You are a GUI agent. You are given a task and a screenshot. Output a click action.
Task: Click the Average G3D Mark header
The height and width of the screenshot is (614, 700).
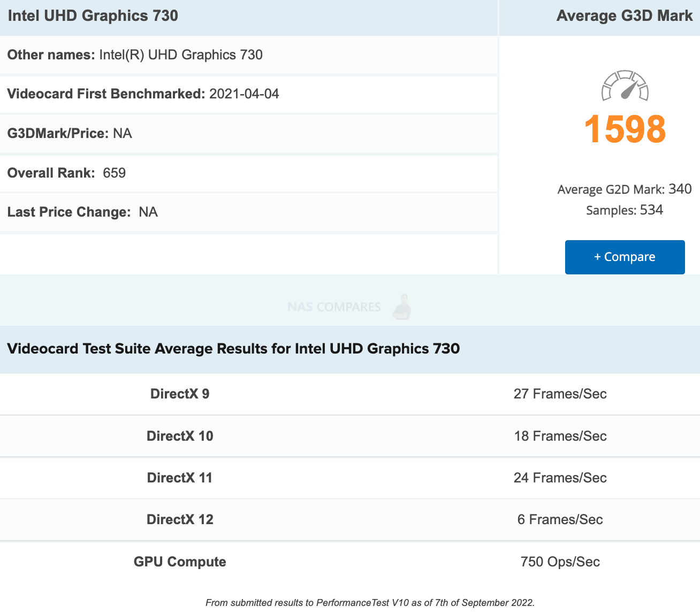coord(625,16)
